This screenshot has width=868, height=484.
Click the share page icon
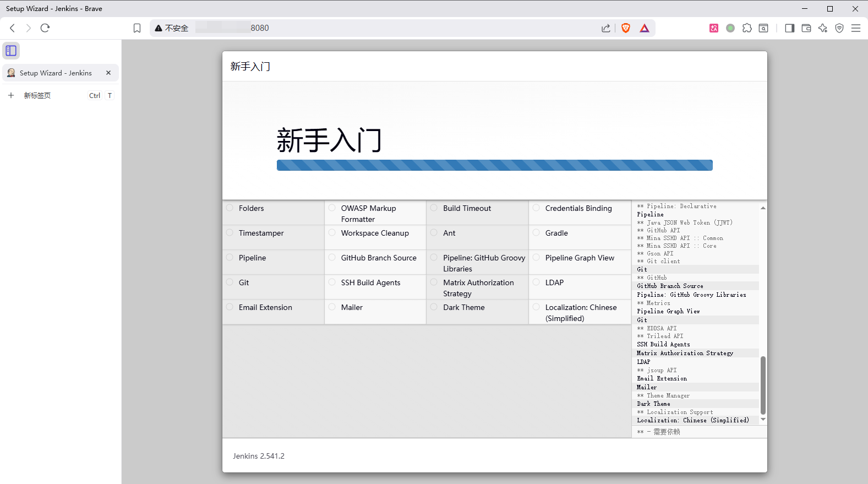pyautogui.click(x=605, y=28)
